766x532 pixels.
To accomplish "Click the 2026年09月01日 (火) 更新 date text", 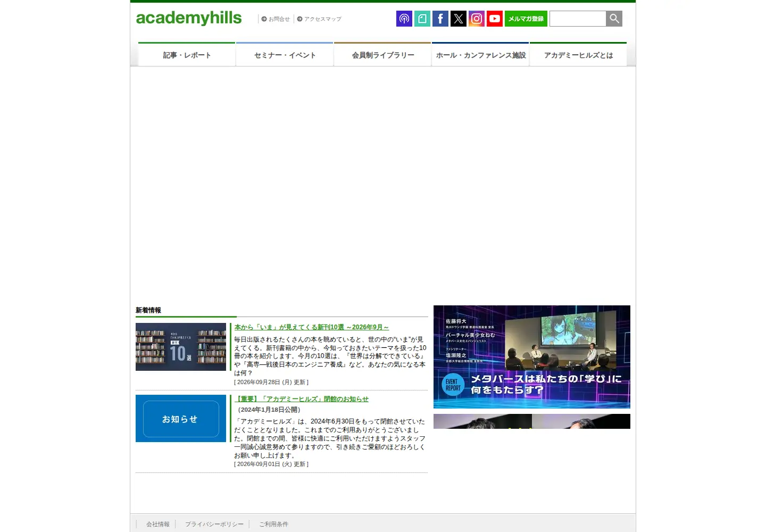I will [x=271, y=464].
